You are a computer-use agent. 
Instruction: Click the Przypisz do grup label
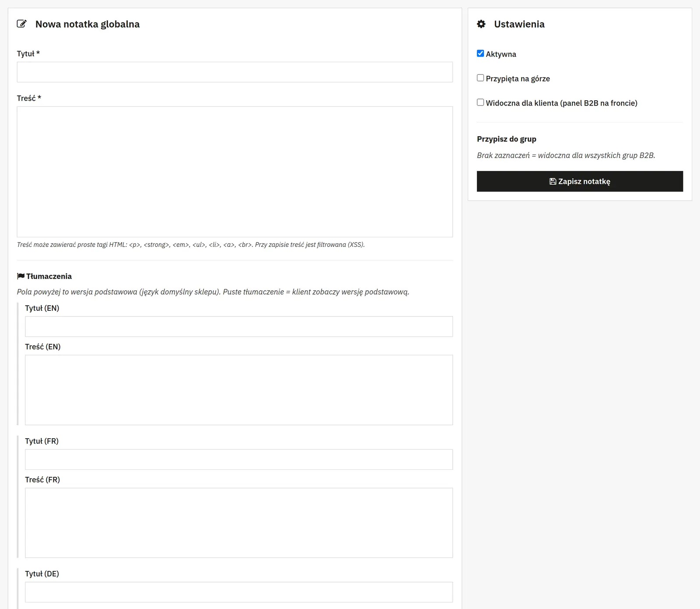tap(507, 139)
